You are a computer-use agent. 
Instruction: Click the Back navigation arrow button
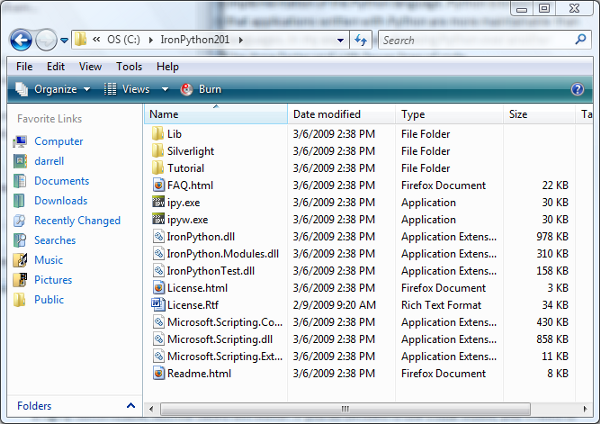[21, 39]
